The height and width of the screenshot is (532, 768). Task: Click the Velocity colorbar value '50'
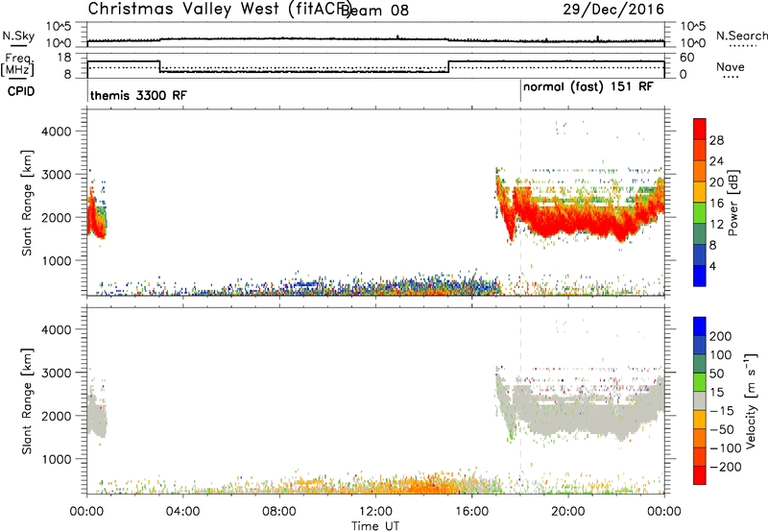[x=716, y=374]
